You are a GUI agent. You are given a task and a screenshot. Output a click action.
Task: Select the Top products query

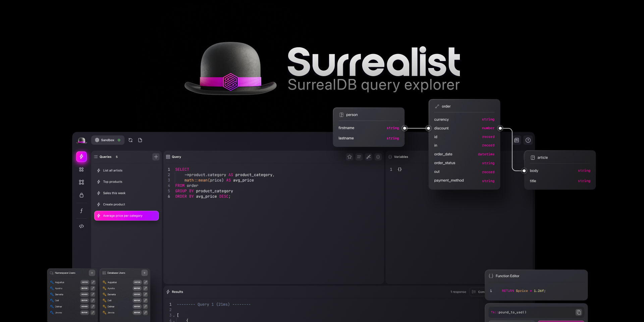pos(126,182)
